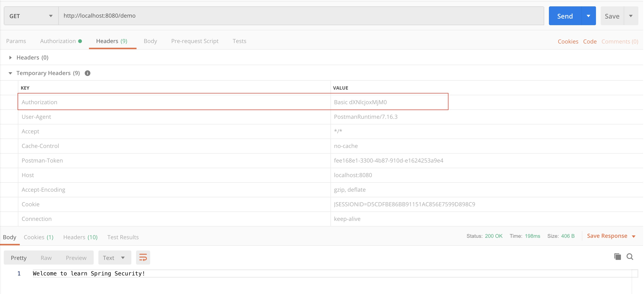Screen dimensions: 644x294
Task: Click the request URL input field
Action: [300, 16]
